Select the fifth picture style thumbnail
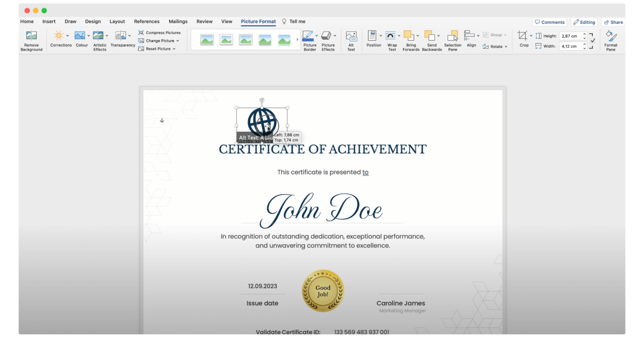 click(284, 40)
